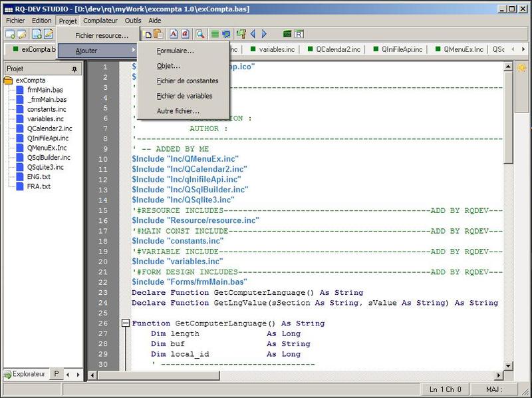Screen dimensions: 532x398
Task: Click the yellow star icon on right sidebar
Action: [x=522, y=68]
